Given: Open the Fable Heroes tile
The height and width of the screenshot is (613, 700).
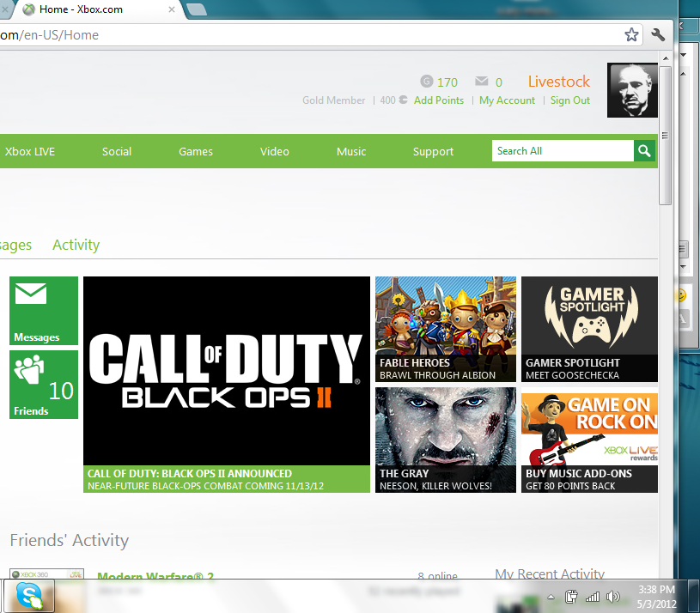Looking at the screenshot, I should (x=446, y=330).
